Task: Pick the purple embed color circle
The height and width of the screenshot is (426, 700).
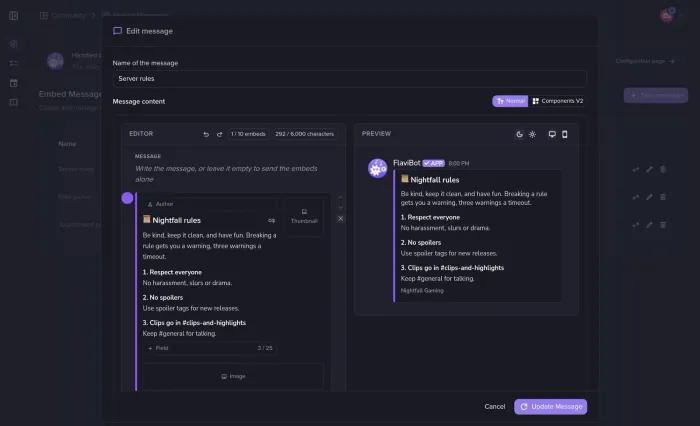Action: pos(127,198)
